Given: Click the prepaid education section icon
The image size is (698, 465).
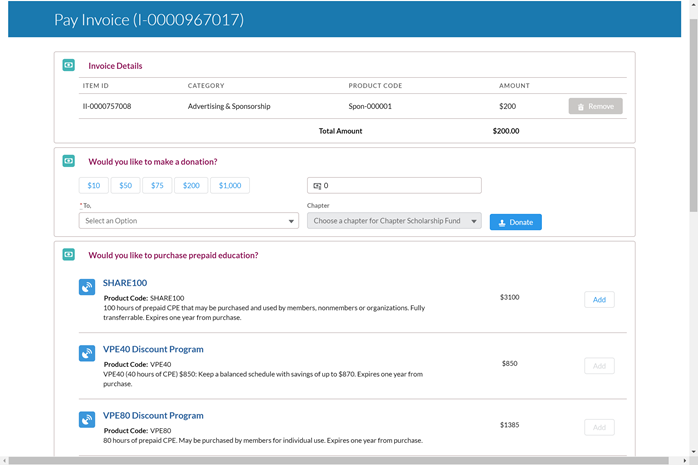Looking at the screenshot, I should click(x=69, y=255).
